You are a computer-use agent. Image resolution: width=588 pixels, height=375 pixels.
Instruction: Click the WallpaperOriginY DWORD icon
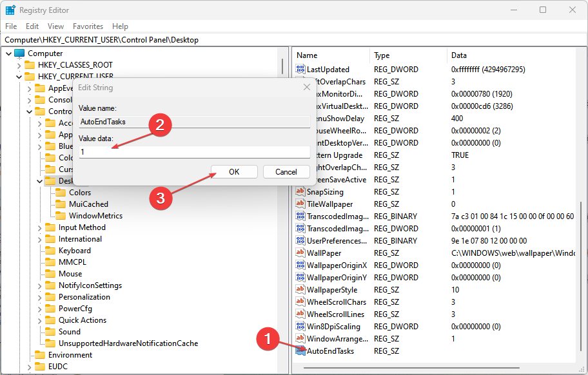point(300,277)
